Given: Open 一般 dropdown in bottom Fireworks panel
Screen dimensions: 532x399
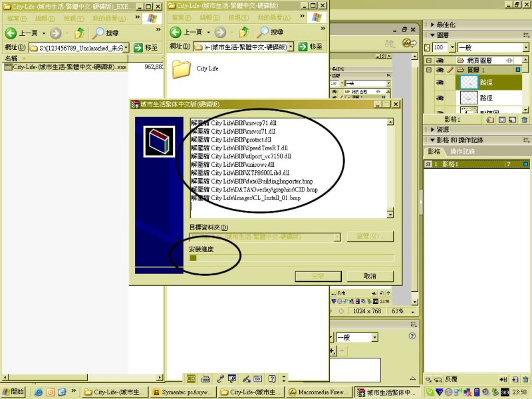Looking at the screenshot, I should (x=374, y=337).
